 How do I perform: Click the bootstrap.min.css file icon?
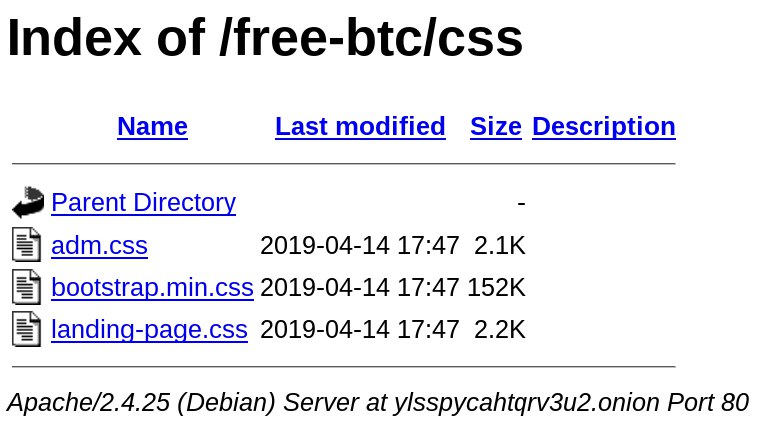point(27,287)
